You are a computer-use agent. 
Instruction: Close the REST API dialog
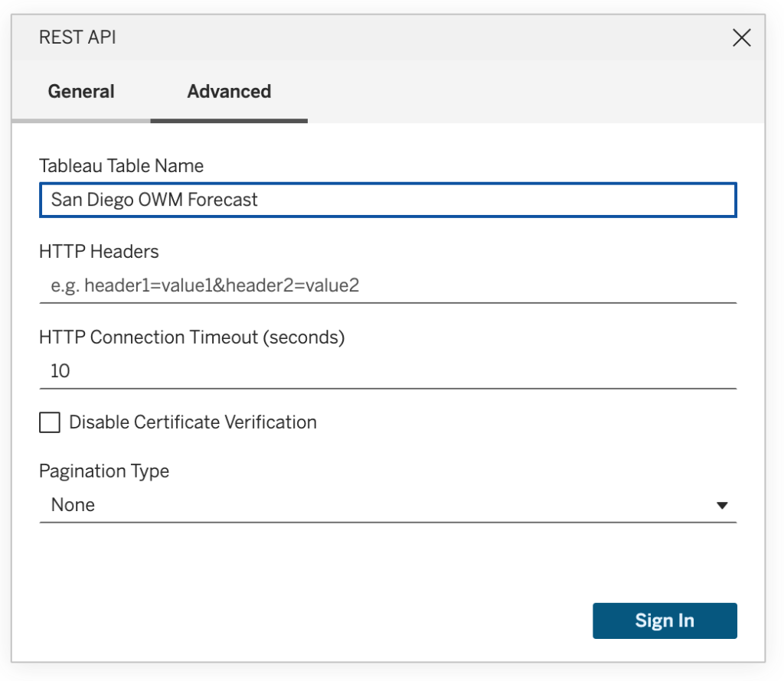pyautogui.click(x=741, y=38)
